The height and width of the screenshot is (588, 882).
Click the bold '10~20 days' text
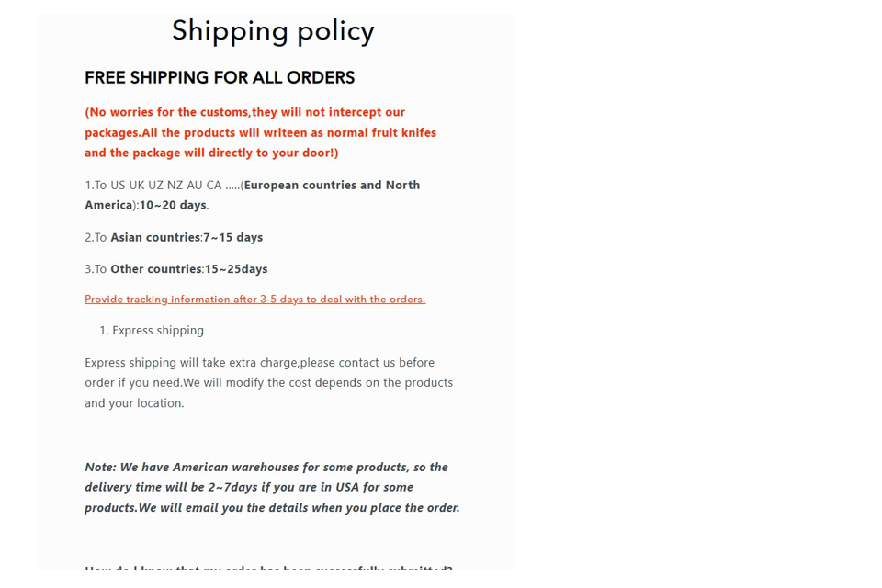(173, 206)
